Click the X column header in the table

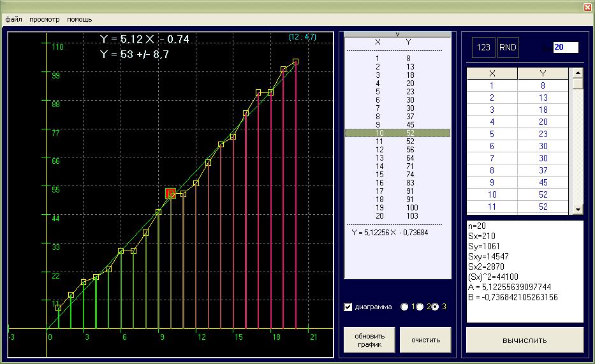492,73
